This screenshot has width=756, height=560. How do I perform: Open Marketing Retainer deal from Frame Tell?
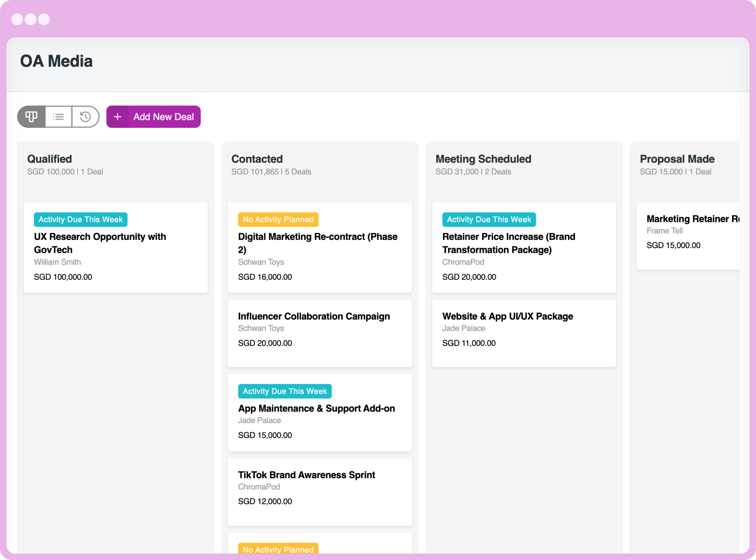click(x=692, y=219)
